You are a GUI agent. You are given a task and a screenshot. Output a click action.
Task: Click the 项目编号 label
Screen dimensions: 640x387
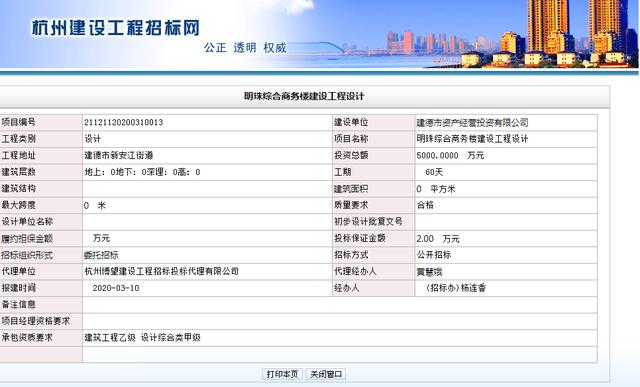(18, 122)
